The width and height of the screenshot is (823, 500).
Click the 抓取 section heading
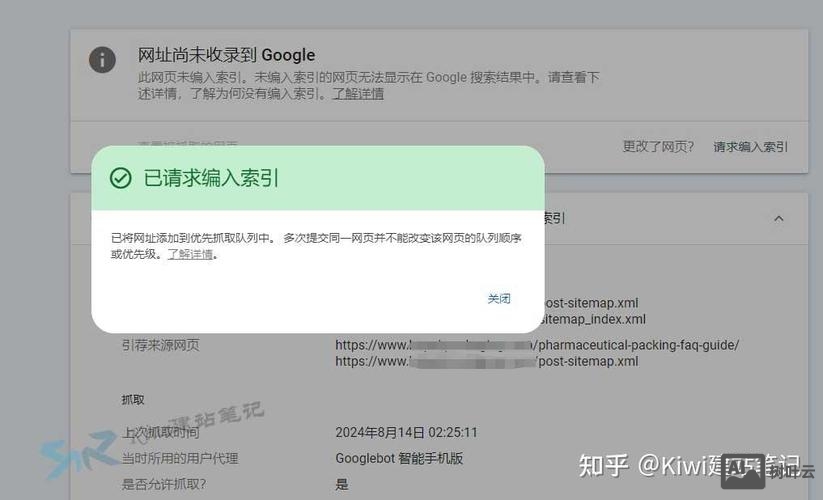click(133, 400)
